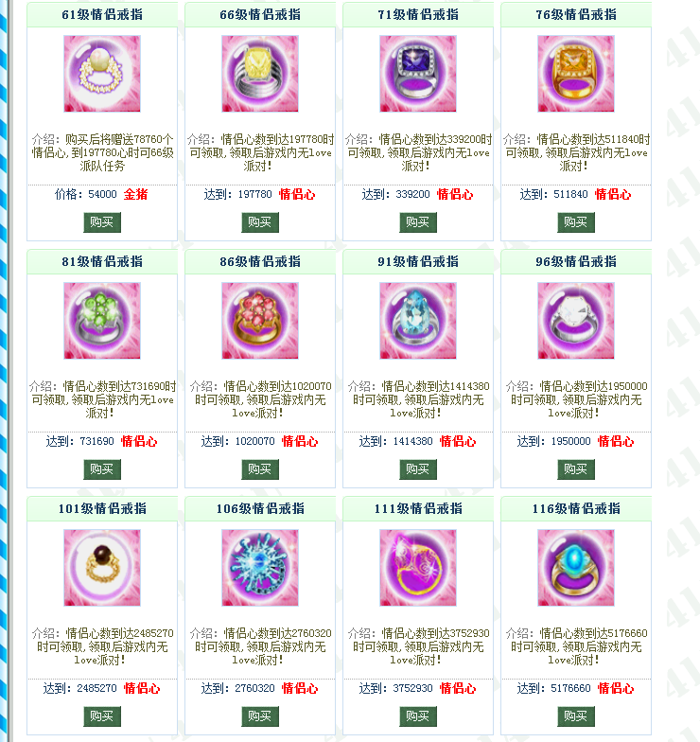Click the 91级 blue teardrop ring icon
The height and width of the screenshot is (742, 700).
tap(418, 321)
